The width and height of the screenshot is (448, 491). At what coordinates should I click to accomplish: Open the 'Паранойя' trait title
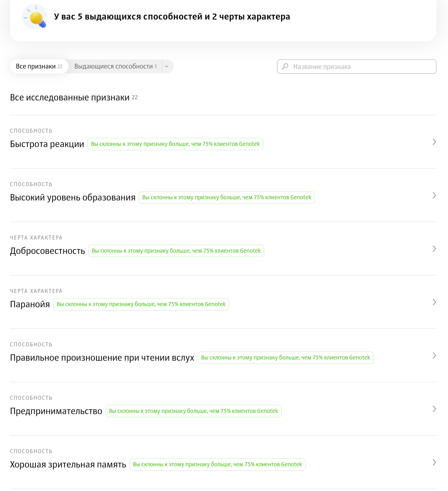coord(30,304)
